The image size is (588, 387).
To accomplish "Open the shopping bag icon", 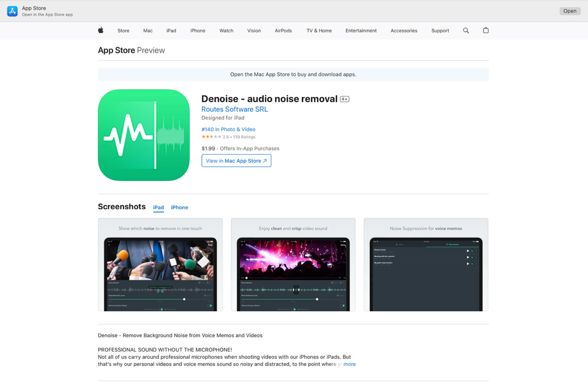I will click(486, 30).
